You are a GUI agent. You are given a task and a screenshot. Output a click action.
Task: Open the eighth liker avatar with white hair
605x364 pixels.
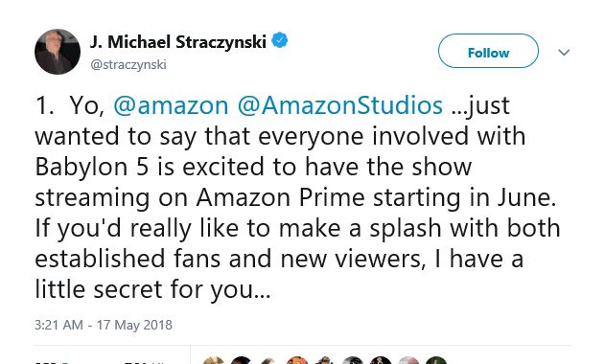point(408,360)
